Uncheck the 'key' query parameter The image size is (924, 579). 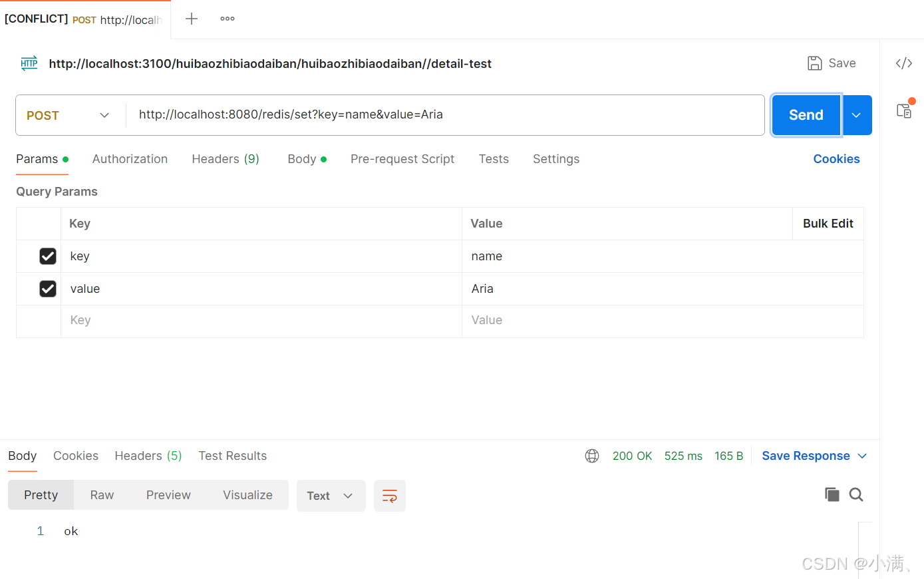pos(48,256)
